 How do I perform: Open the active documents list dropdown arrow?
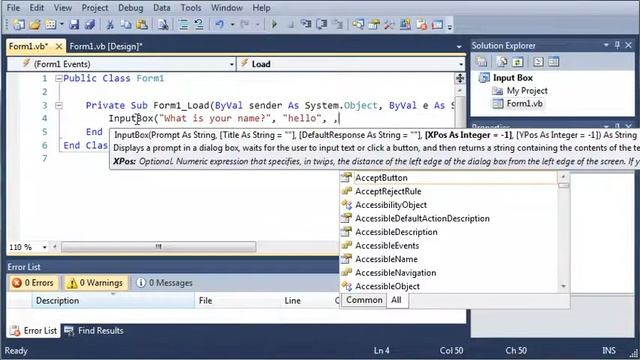(x=459, y=47)
